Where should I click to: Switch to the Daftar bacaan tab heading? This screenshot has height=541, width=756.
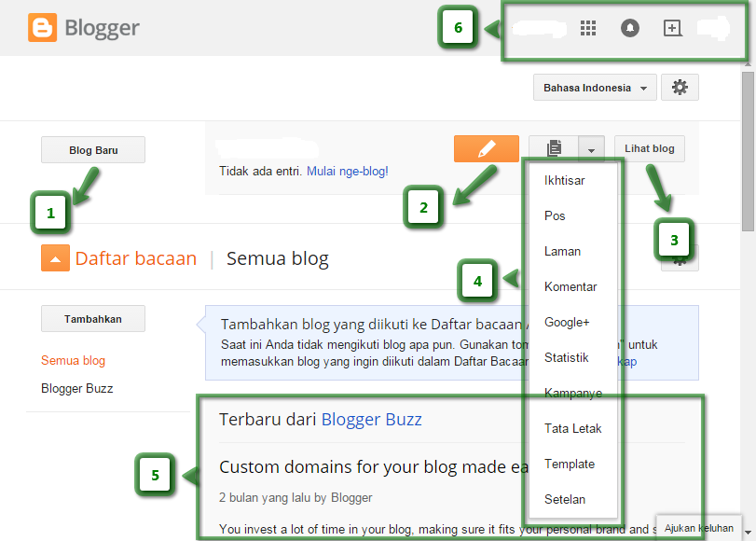click(x=136, y=258)
